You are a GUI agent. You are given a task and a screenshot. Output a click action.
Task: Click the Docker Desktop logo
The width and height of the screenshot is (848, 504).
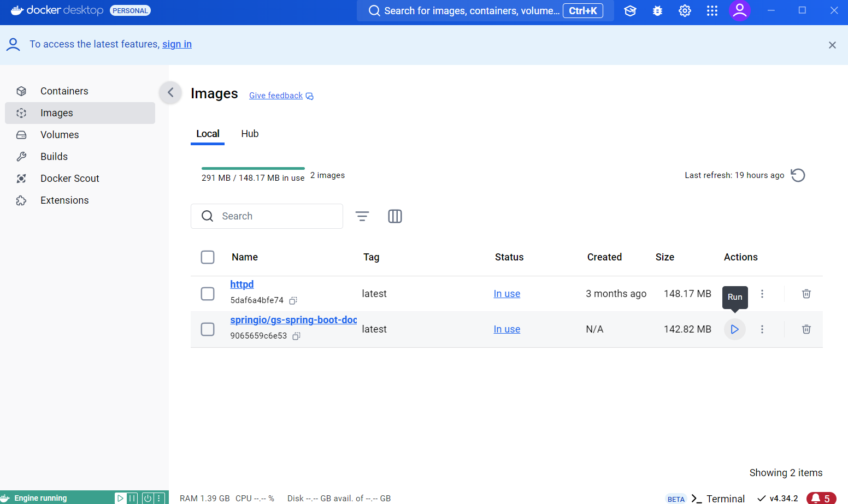point(57,10)
